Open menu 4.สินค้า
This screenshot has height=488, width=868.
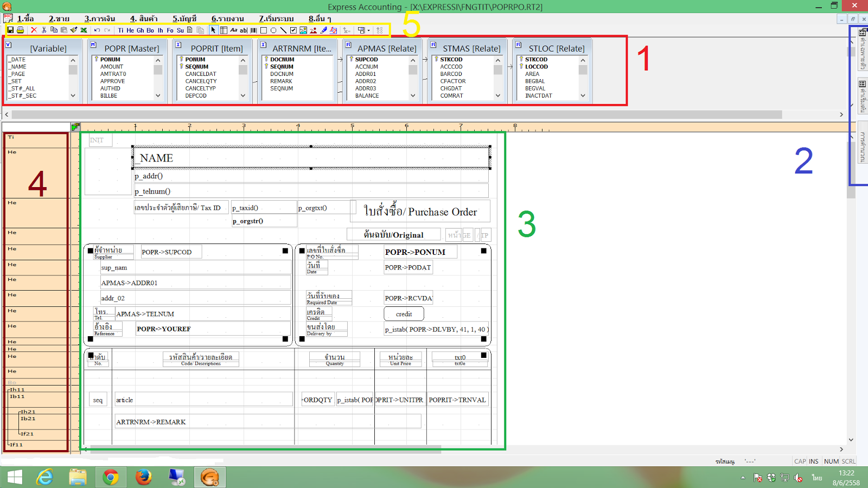coord(144,18)
